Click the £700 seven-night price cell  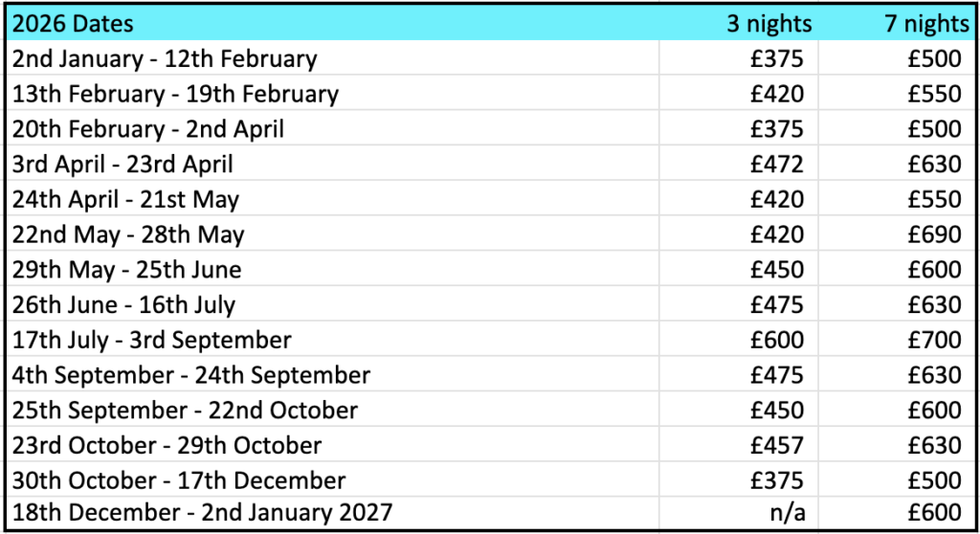(935, 340)
